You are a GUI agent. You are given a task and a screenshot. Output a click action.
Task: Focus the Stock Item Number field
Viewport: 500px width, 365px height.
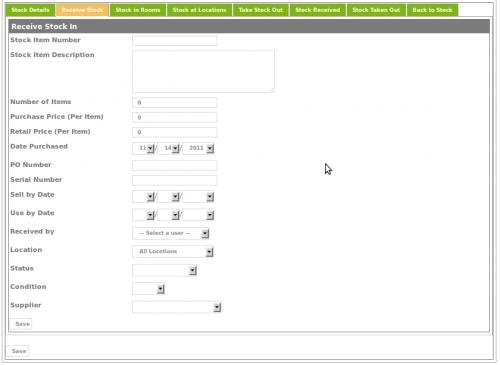(174, 41)
